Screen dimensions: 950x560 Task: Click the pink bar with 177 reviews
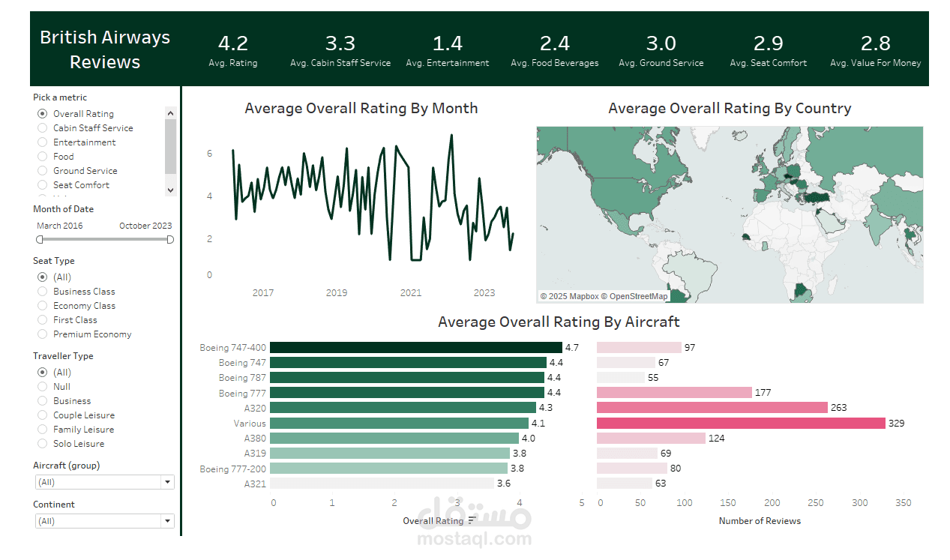click(x=674, y=393)
